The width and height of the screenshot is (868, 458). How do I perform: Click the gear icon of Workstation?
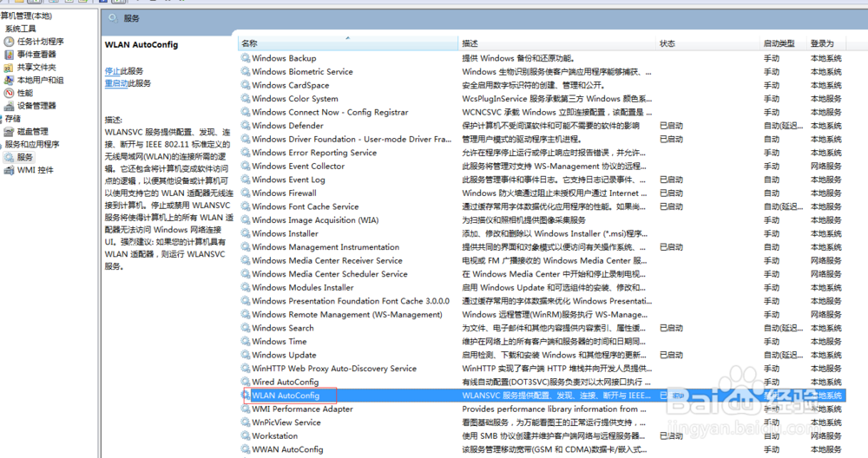pos(246,435)
